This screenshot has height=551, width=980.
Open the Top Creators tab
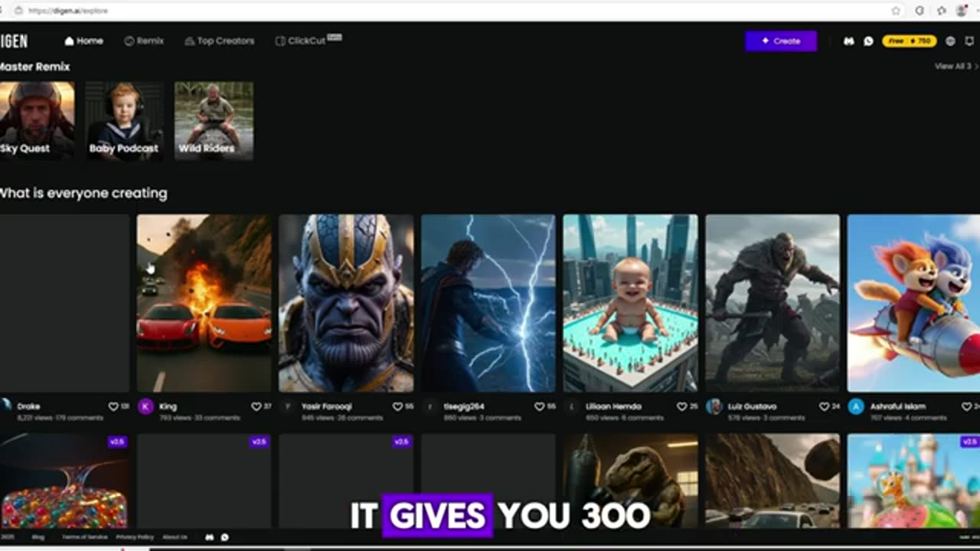pos(220,41)
